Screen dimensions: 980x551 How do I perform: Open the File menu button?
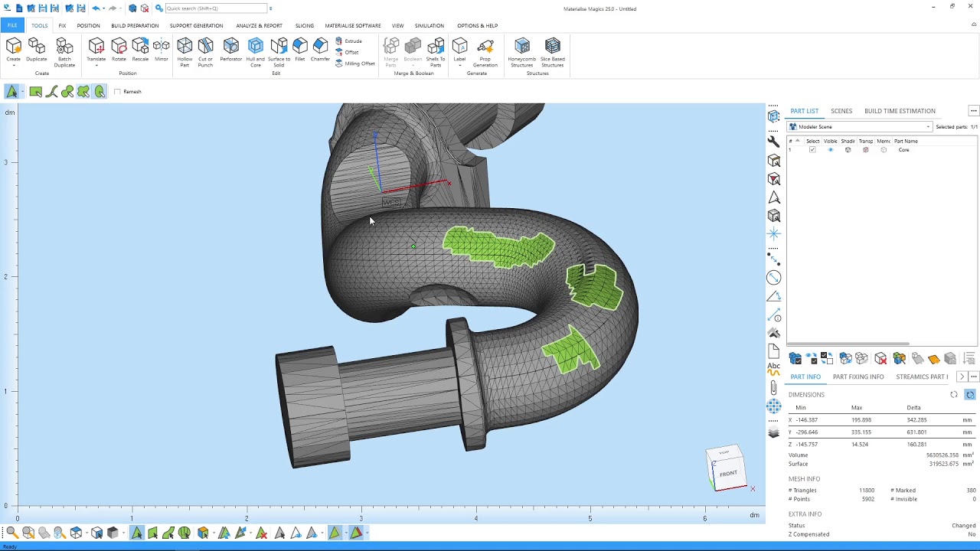click(x=12, y=26)
